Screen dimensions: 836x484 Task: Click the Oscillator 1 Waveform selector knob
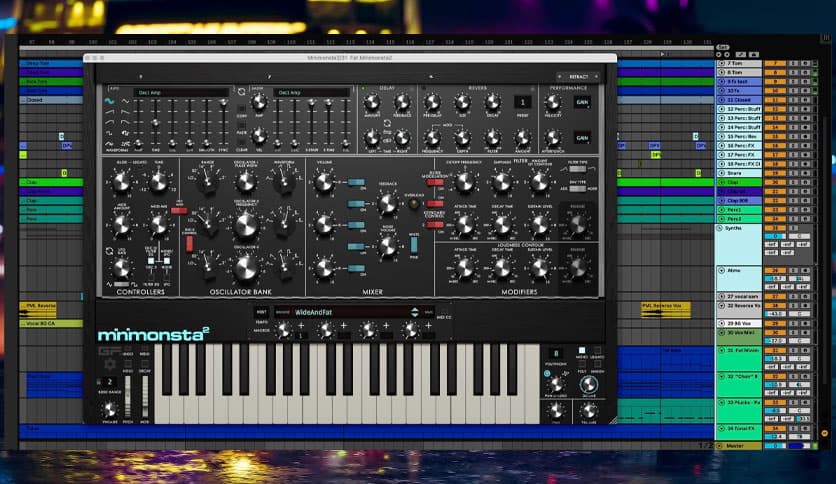click(x=284, y=182)
